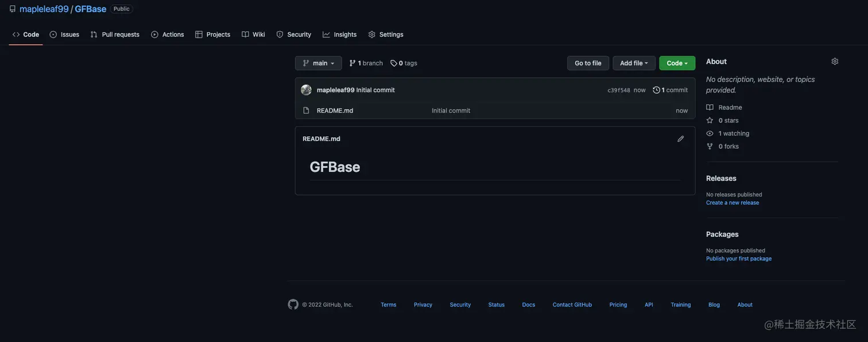Image resolution: width=868 pixels, height=342 pixels.
Task: Click the GitHub logo in footer
Action: point(293,305)
